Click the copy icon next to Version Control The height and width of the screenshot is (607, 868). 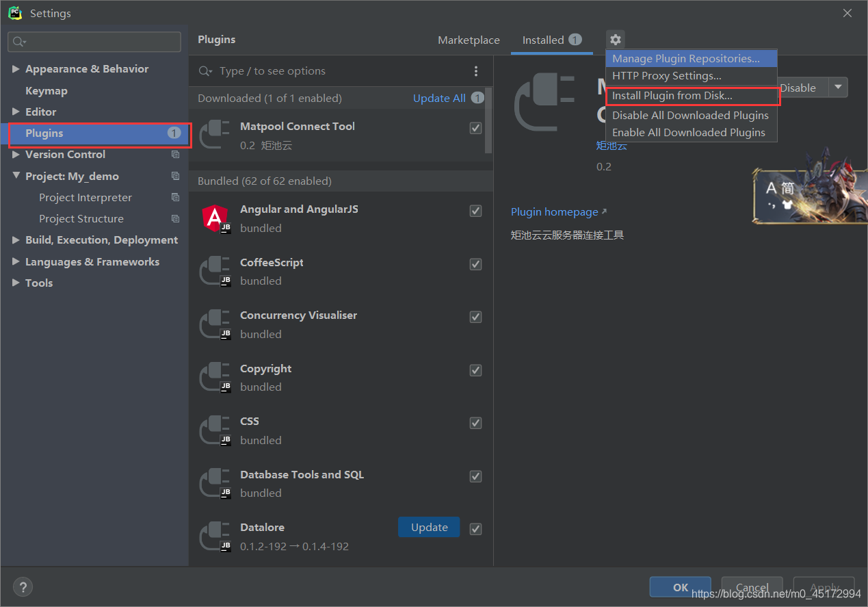tap(175, 155)
